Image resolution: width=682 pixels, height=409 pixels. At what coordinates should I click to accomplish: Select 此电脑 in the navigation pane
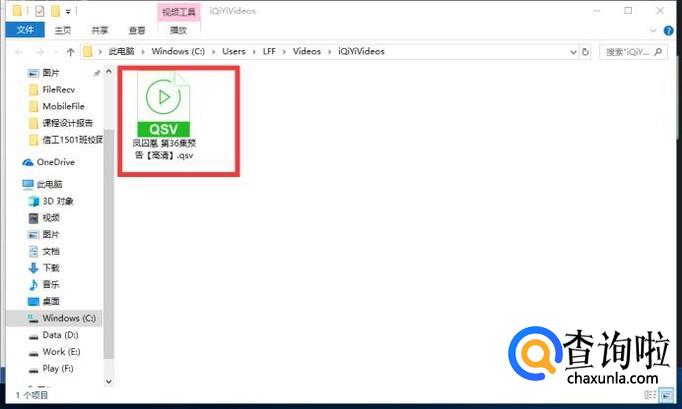49,184
